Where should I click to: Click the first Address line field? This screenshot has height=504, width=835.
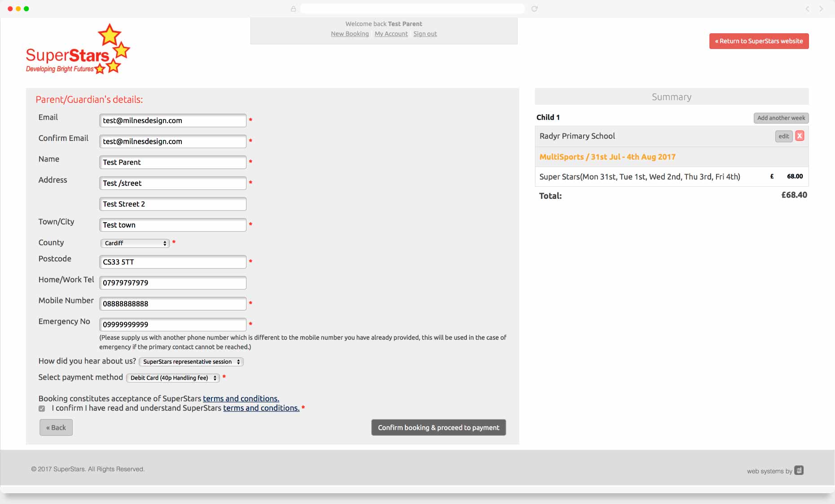tap(173, 183)
